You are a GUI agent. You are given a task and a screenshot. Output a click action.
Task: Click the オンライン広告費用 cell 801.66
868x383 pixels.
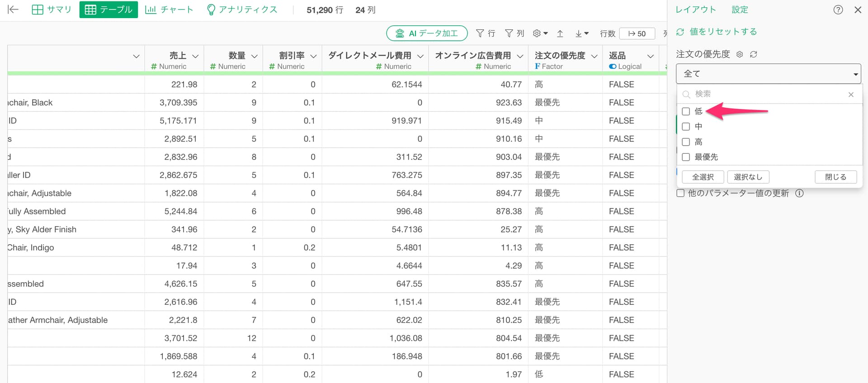tap(478, 356)
